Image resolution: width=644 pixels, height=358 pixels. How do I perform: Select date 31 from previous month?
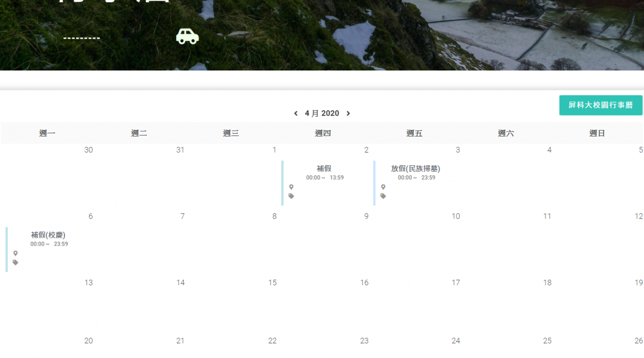click(x=180, y=150)
